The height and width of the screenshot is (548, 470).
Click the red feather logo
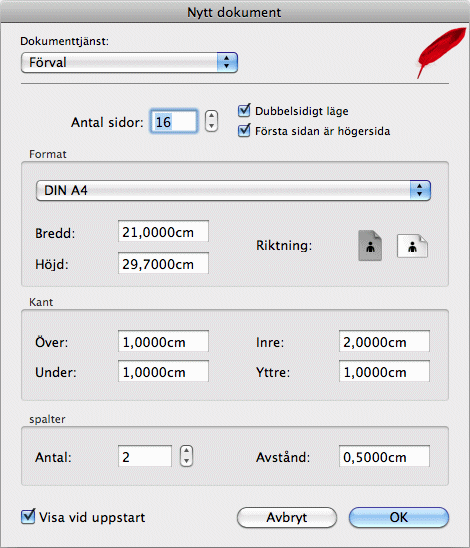442,52
